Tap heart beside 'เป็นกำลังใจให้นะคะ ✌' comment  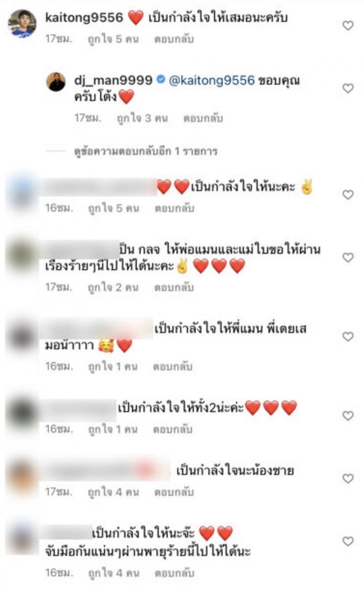[x=348, y=195]
